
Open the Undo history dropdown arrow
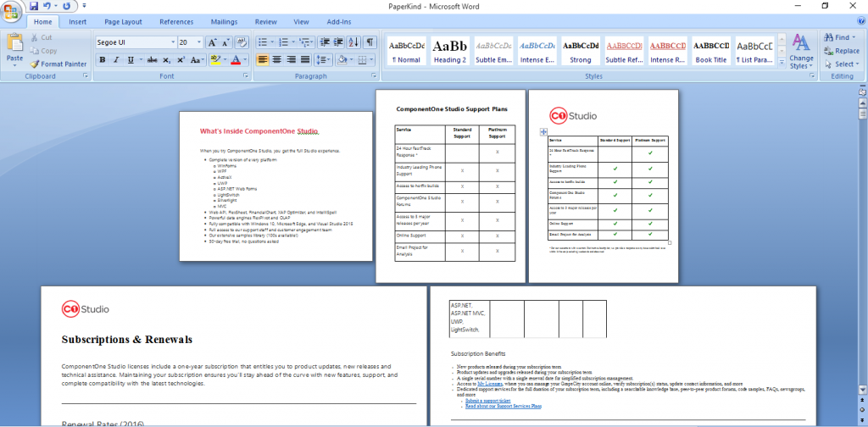[x=56, y=6]
